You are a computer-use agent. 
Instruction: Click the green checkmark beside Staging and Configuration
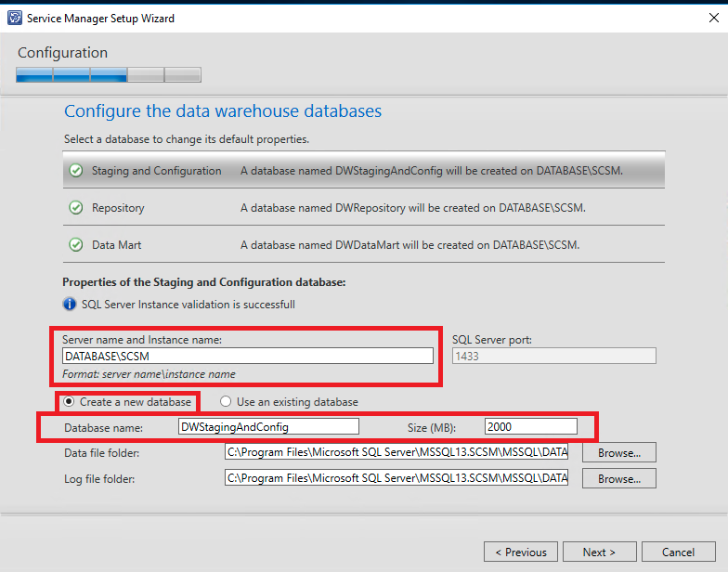click(76, 171)
